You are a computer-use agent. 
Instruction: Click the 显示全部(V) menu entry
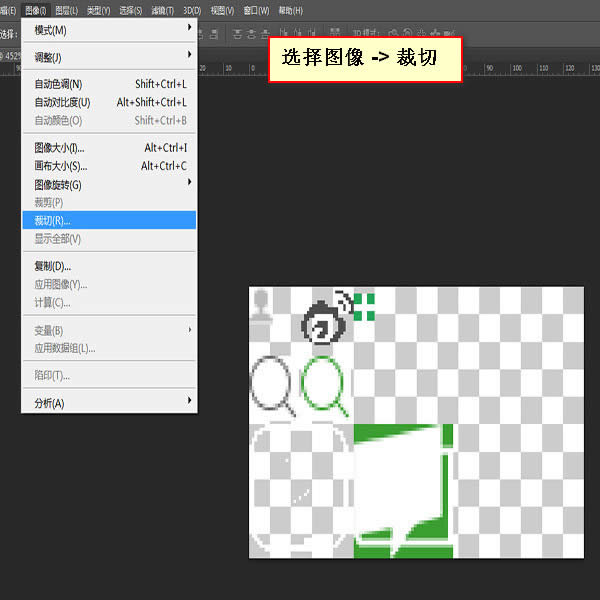[109, 239]
